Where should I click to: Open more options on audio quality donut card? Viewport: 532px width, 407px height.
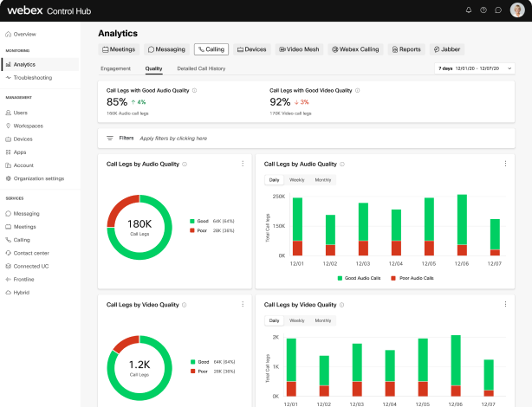pyautogui.click(x=243, y=164)
